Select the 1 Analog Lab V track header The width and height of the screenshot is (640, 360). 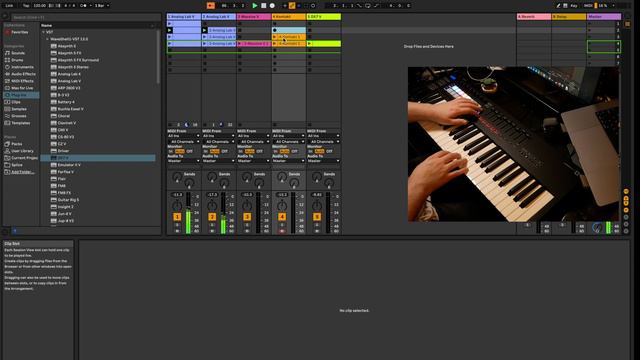(x=184, y=17)
